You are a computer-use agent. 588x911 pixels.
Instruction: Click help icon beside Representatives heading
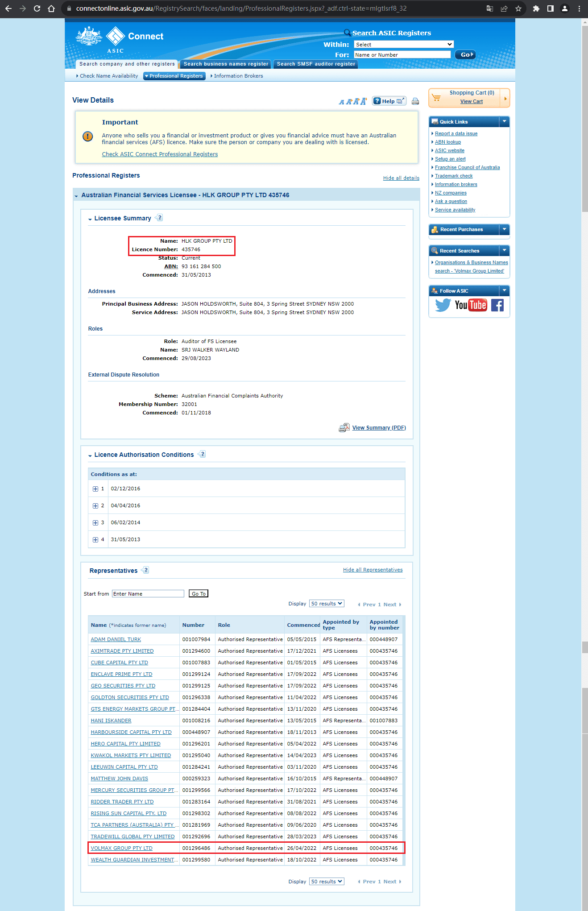pos(145,570)
